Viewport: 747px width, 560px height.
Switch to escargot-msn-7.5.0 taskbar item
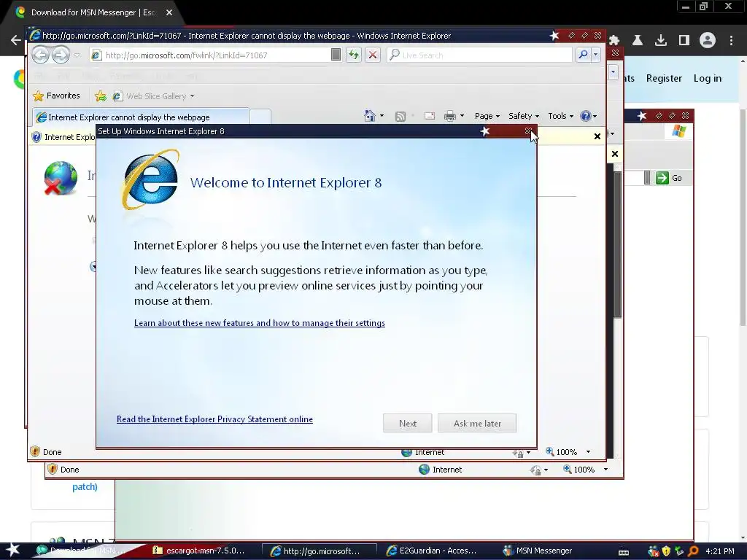click(198, 551)
